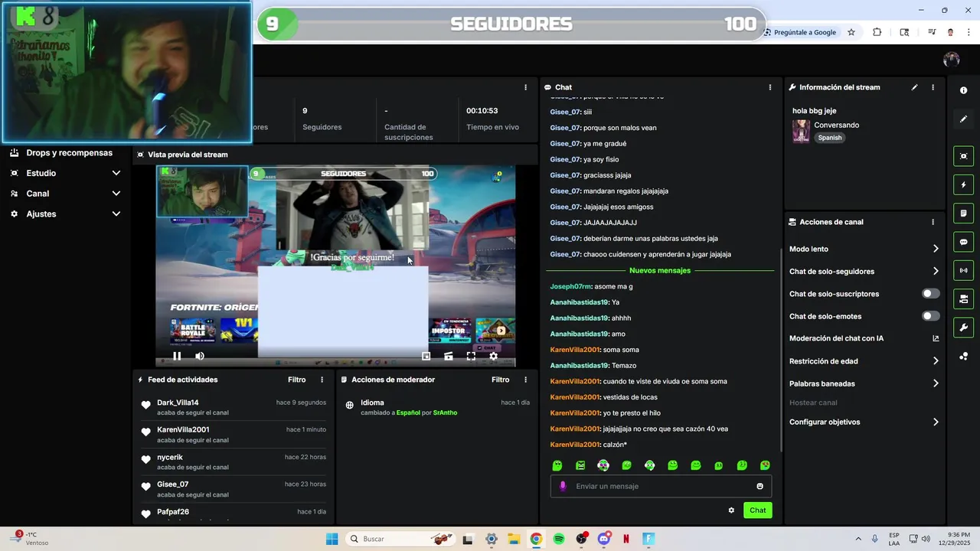This screenshot has height=551, width=980.
Task: Expand Restricción de edad options
Action: coord(936,361)
